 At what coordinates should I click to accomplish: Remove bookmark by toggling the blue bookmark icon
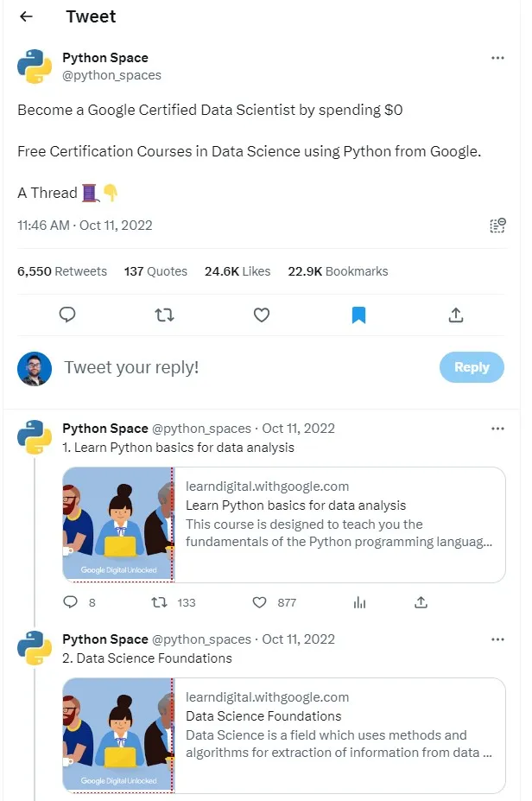358,315
